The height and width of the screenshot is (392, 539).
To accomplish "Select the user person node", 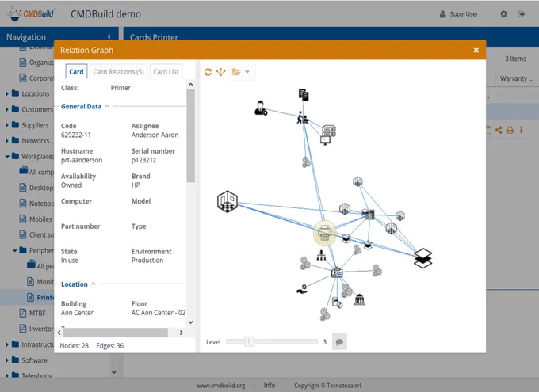I will point(261,108).
